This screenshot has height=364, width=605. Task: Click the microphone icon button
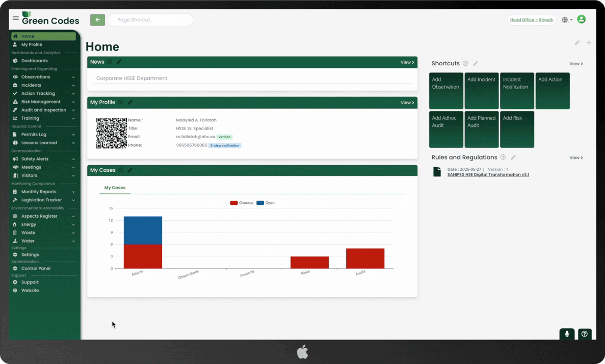(x=567, y=334)
